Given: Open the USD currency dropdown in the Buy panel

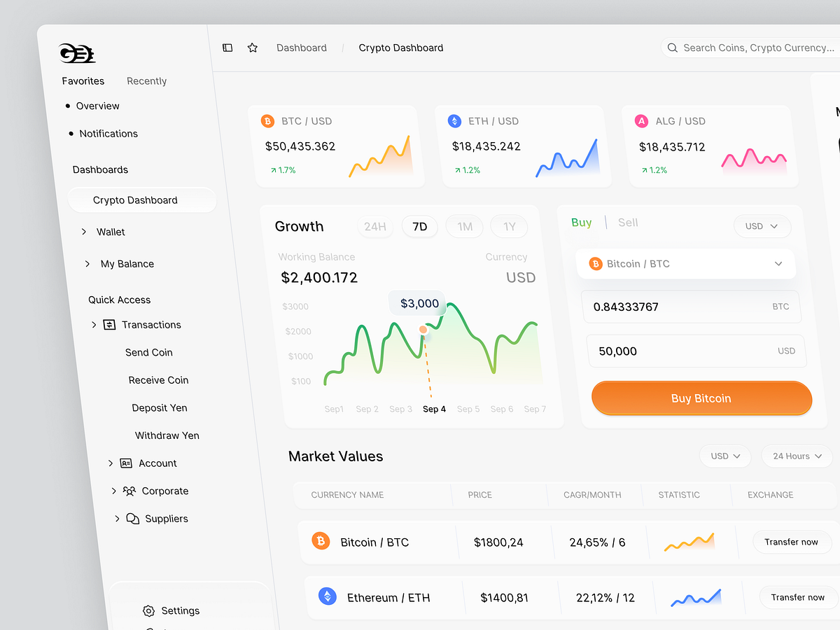Looking at the screenshot, I should (x=762, y=226).
